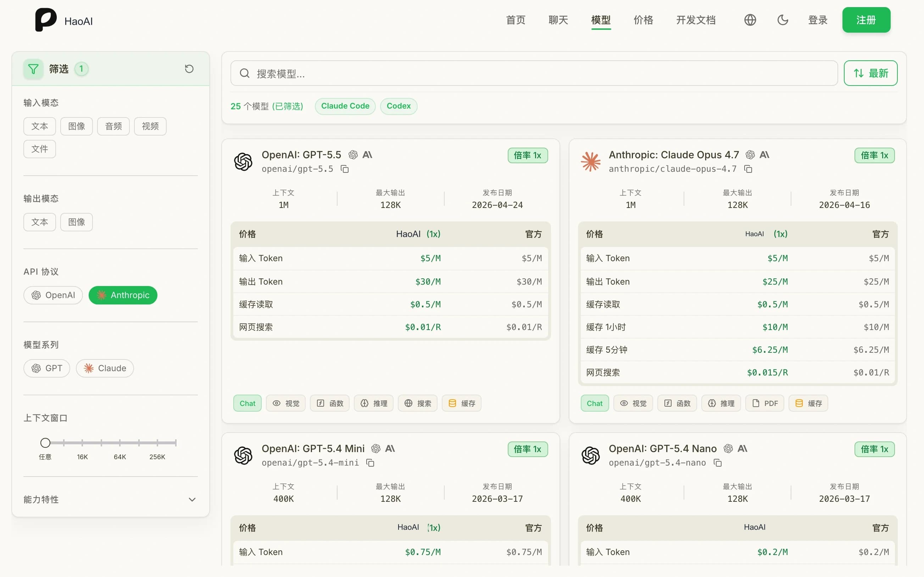
Task: Click the green 注册 button
Action: pos(866,20)
